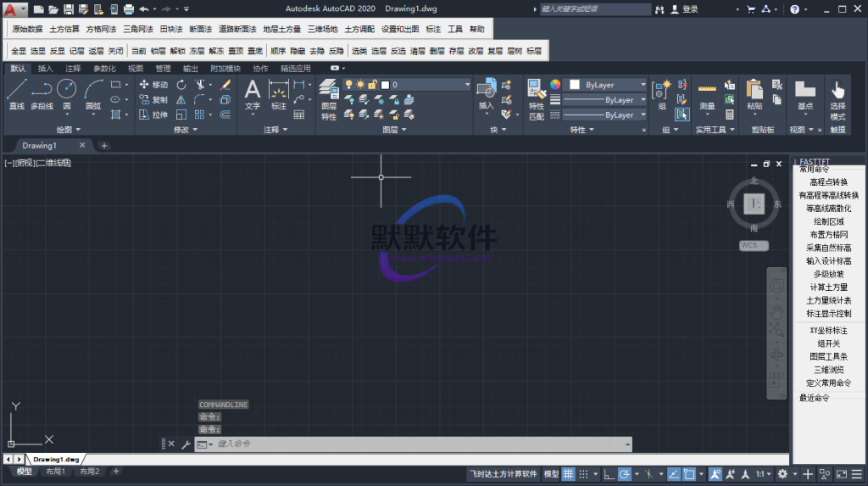Open the 土方估算 menu
Viewport: 868px width, 486px height.
pos(64,29)
